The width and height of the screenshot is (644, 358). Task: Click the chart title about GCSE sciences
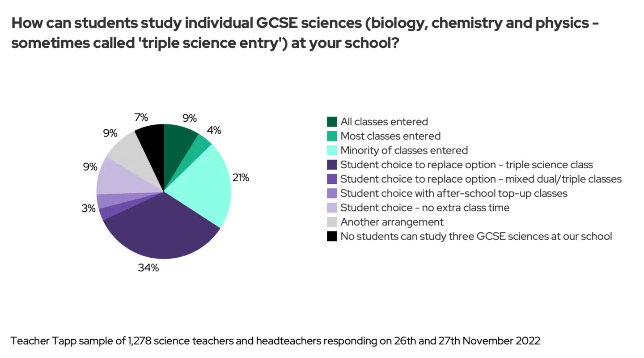coord(304,34)
